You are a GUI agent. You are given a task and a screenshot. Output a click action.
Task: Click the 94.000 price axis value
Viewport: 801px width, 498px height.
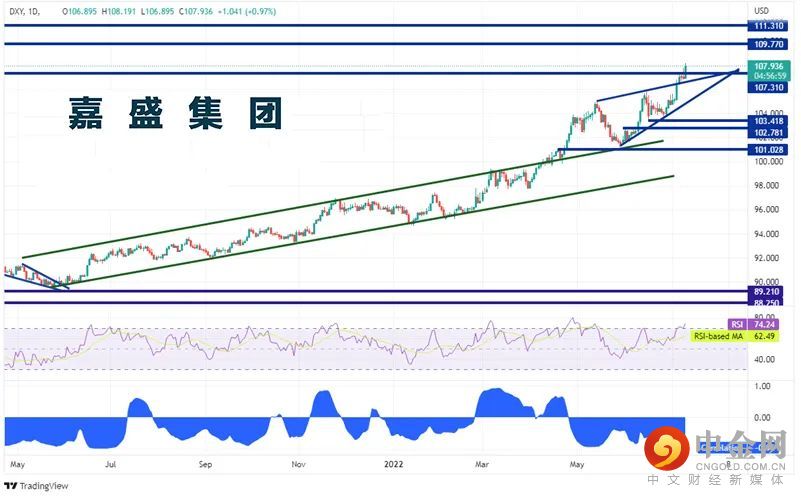point(766,234)
